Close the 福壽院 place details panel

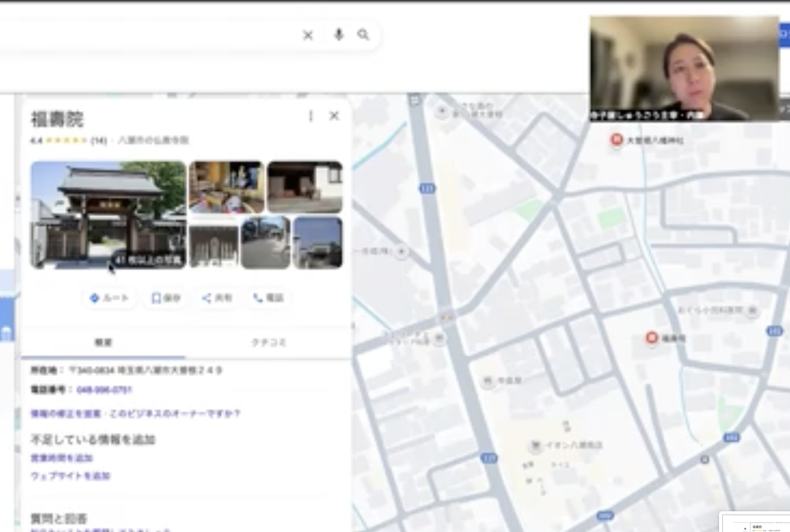[335, 116]
